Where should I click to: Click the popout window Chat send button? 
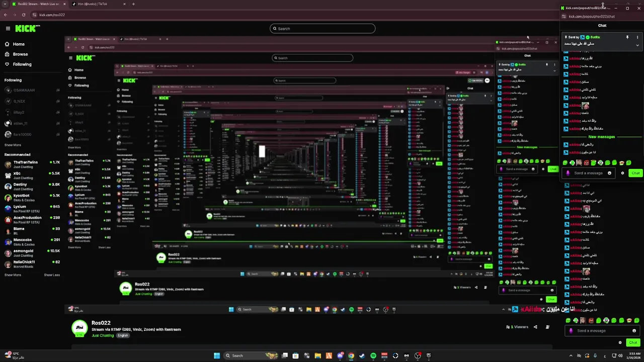(x=635, y=173)
